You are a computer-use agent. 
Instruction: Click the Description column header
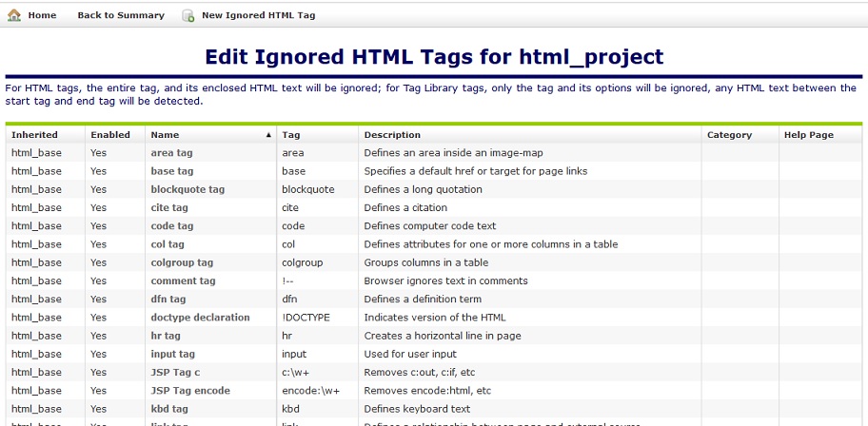click(392, 135)
